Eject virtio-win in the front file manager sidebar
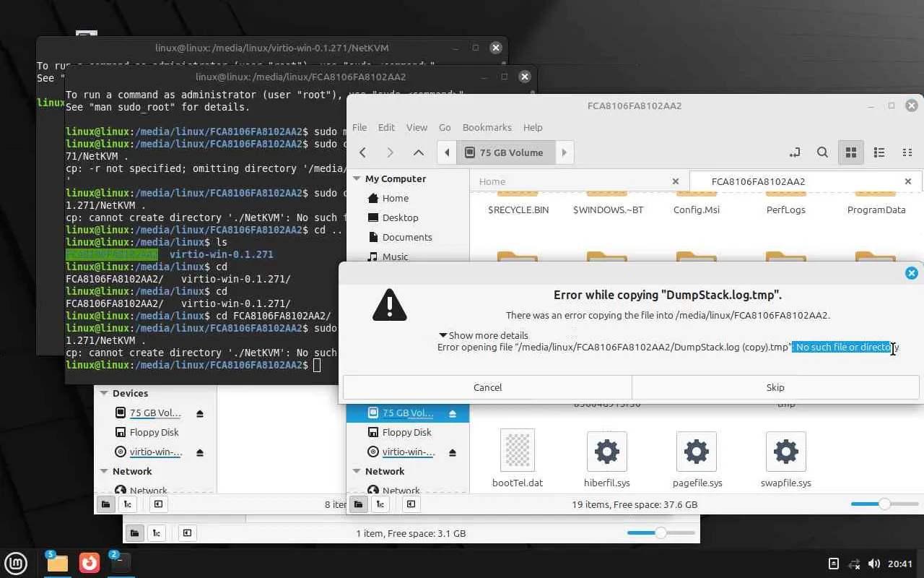The width and height of the screenshot is (924, 578). point(453,452)
